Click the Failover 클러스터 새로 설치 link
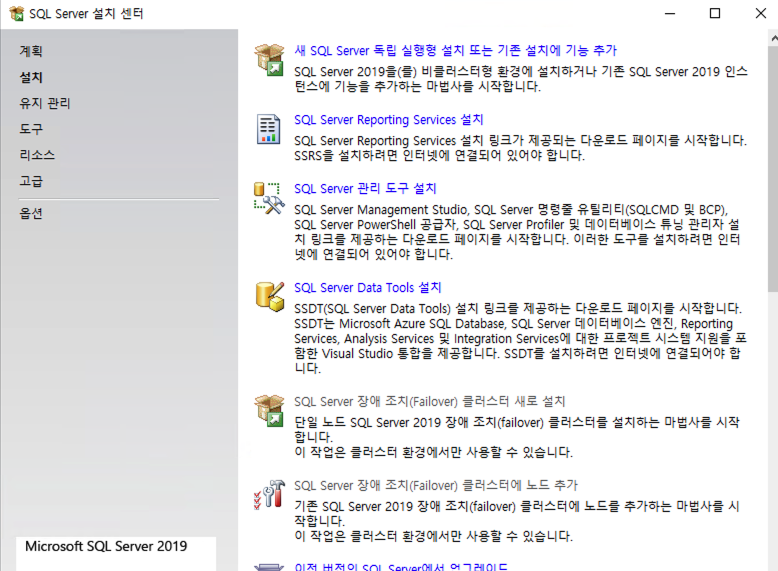The image size is (778, 571). click(430, 401)
